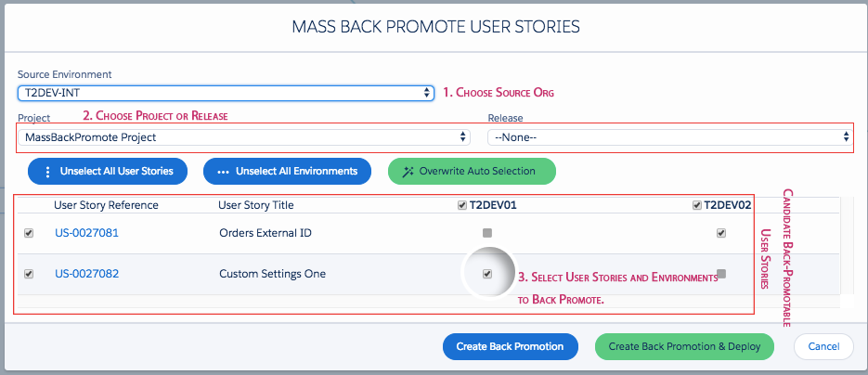Click the table's vertical scrollbar track
Image resolution: width=868 pixels, height=375 pixels.
847,246
